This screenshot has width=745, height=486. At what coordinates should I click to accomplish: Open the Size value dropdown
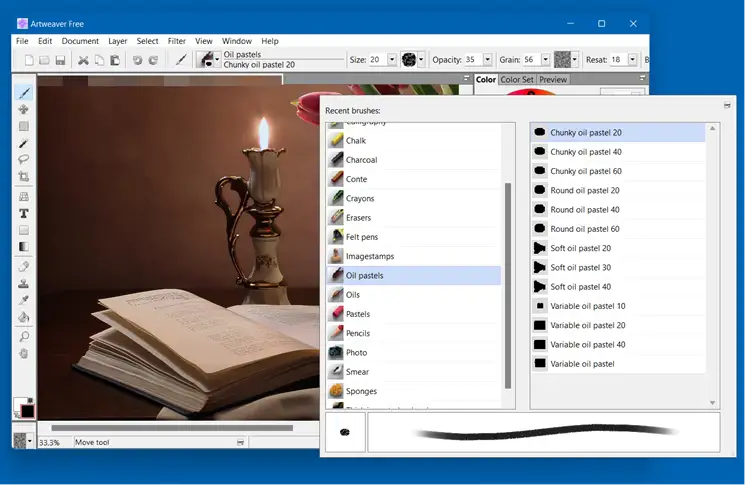coord(392,59)
